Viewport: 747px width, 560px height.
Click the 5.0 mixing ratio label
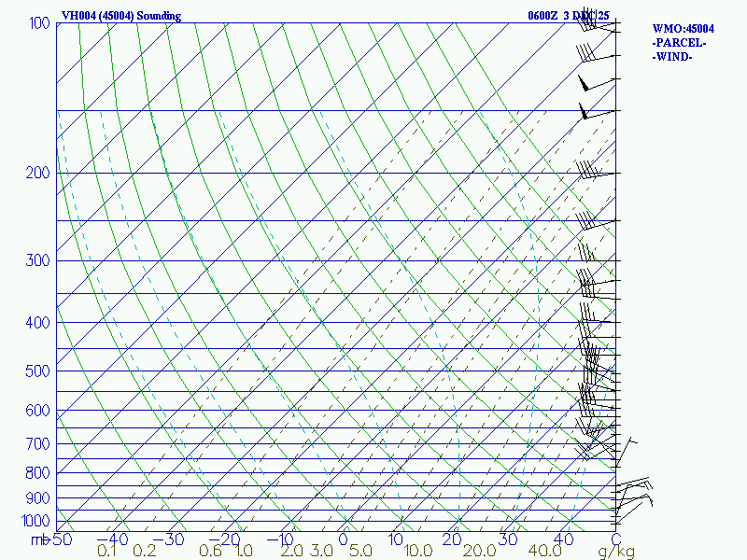pos(360,552)
